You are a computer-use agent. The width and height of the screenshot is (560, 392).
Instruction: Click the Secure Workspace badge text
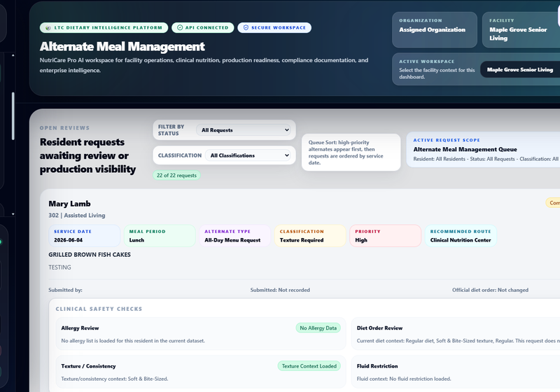[x=279, y=27]
